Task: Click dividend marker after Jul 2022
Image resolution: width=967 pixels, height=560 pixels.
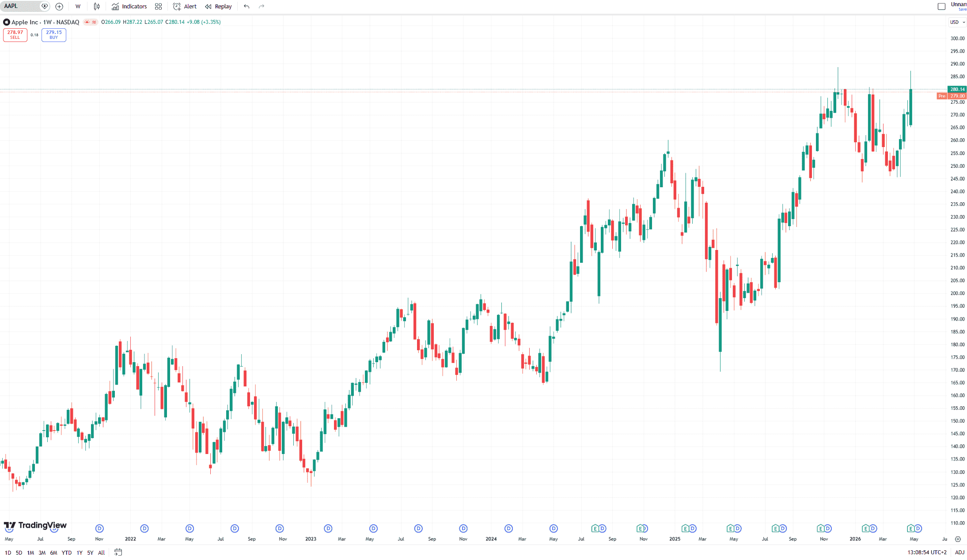Action: pyautogui.click(x=235, y=529)
